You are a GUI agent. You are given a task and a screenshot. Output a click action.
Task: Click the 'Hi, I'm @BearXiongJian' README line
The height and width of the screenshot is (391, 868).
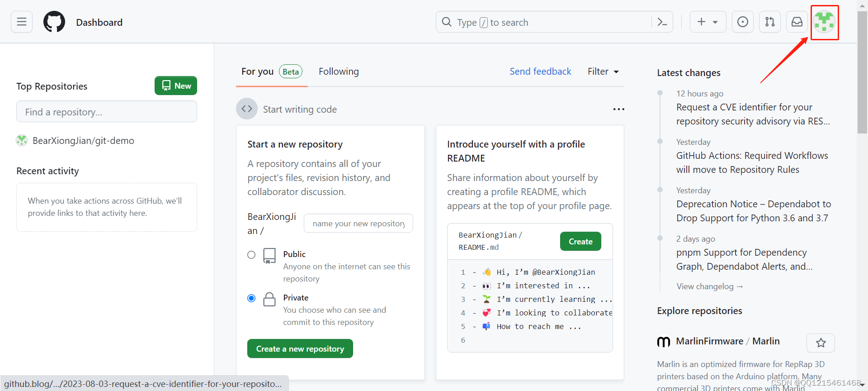[x=546, y=272]
